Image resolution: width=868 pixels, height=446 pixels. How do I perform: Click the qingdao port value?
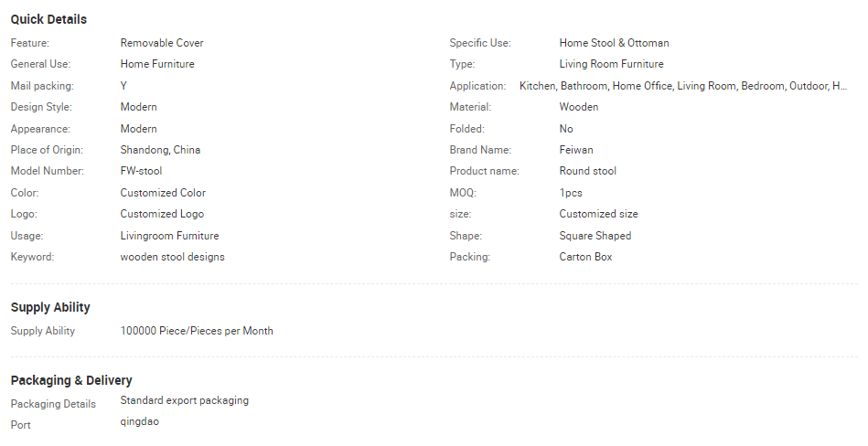coord(139,421)
